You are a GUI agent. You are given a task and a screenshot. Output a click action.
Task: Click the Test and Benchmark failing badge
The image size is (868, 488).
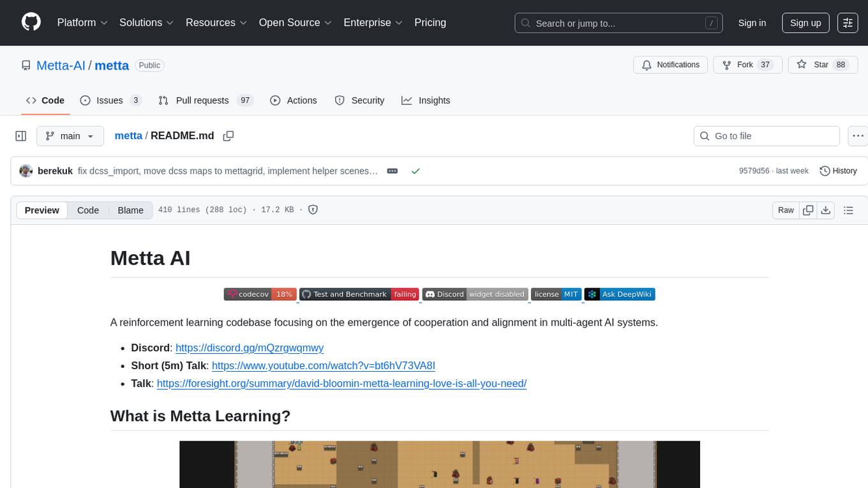click(x=359, y=294)
